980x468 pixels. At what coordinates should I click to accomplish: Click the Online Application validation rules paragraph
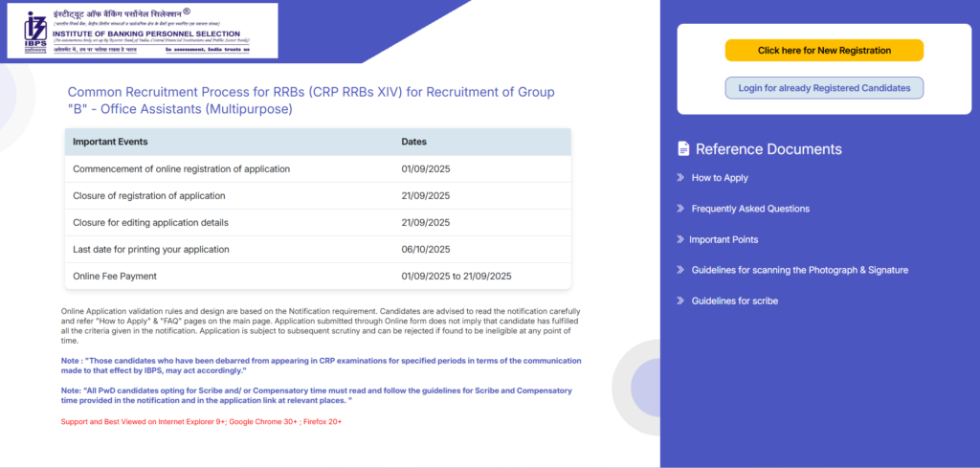tap(321, 325)
